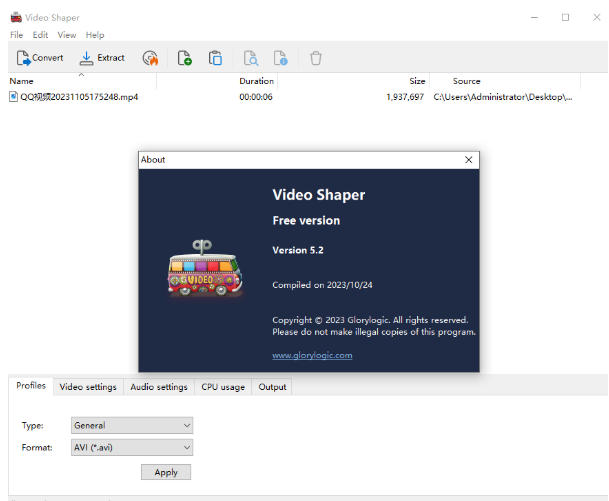Open the www.glorylogic.com link
Screen dimensions: 609x501
click(x=312, y=355)
